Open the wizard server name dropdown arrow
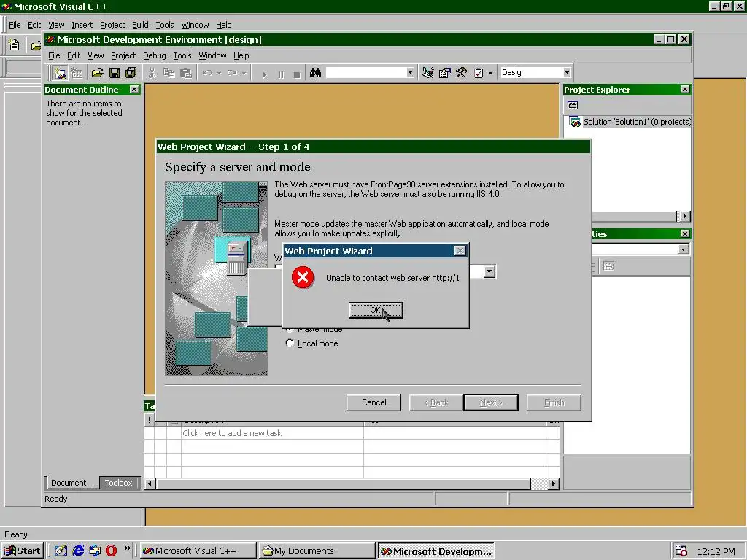Image resolution: width=747 pixels, height=560 pixels. (489, 271)
